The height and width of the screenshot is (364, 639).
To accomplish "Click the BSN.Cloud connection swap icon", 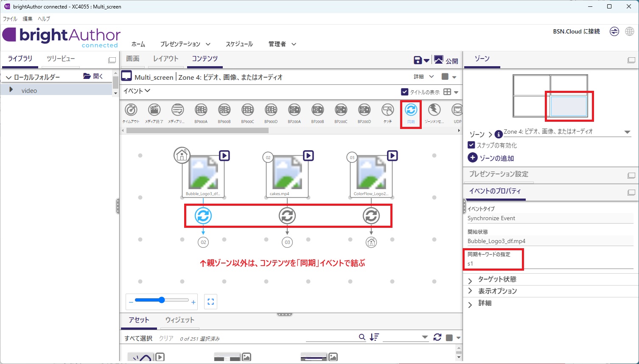I will (614, 31).
